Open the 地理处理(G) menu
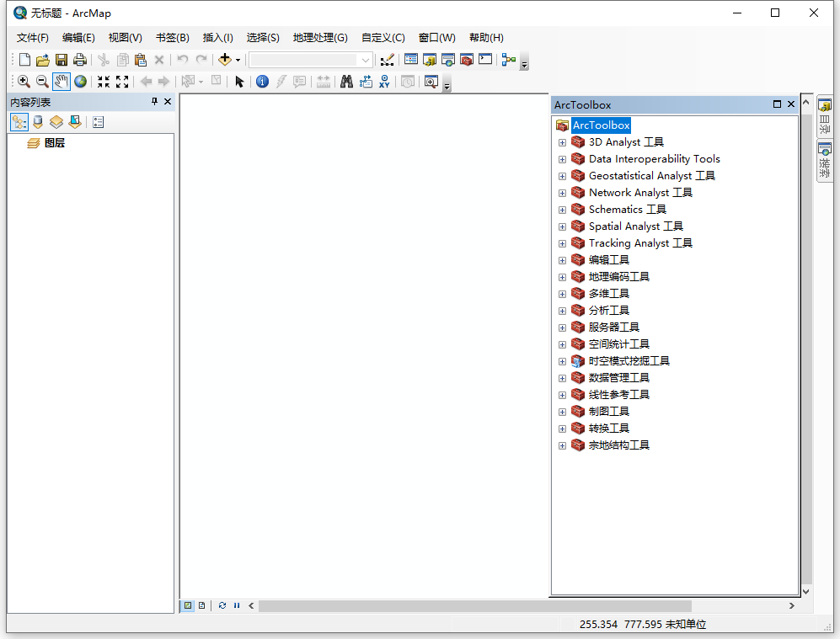This screenshot has height=639, width=840. pos(320,37)
